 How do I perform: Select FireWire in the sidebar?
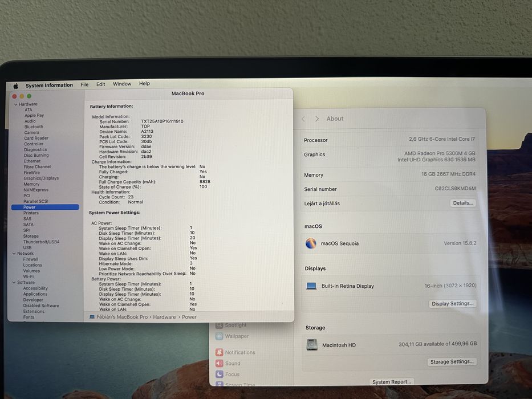click(x=31, y=173)
